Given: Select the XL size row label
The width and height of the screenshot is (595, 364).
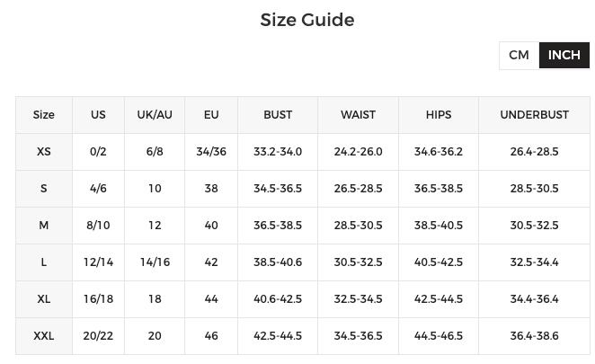Looking at the screenshot, I should (44, 299).
